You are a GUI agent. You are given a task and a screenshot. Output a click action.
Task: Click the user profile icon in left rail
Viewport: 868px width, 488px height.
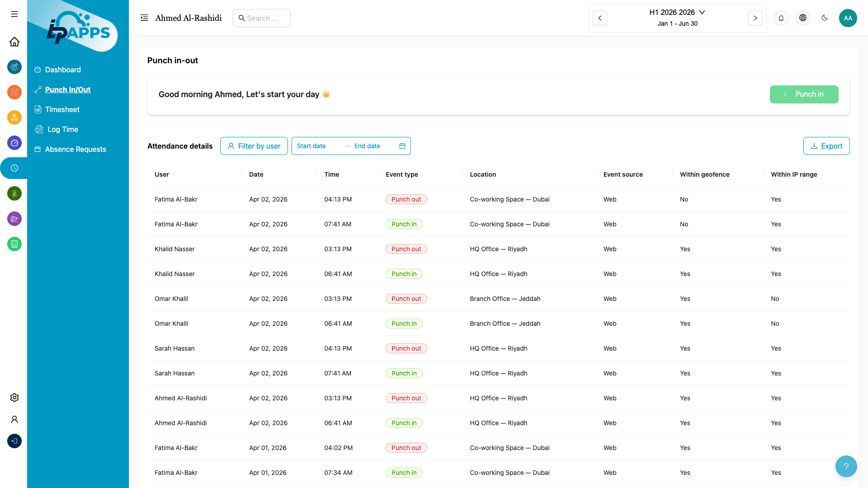pos(14,419)
